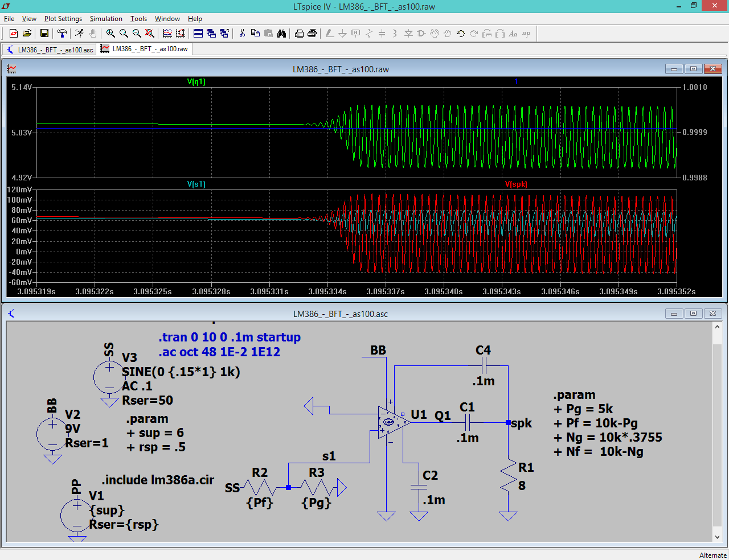Screen dimensions: 729x560
Task: Print using the printer icon
Action: [312, 34]
